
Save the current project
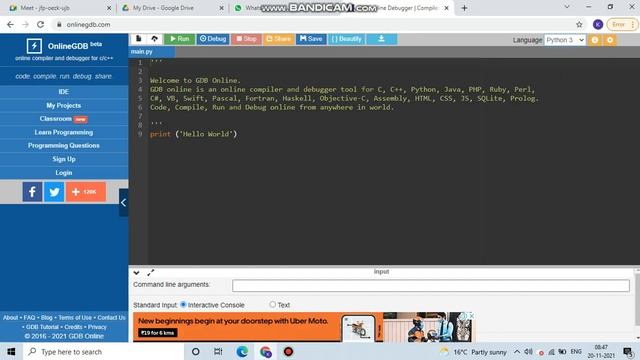pyautogui.click(x=311, y=39)
